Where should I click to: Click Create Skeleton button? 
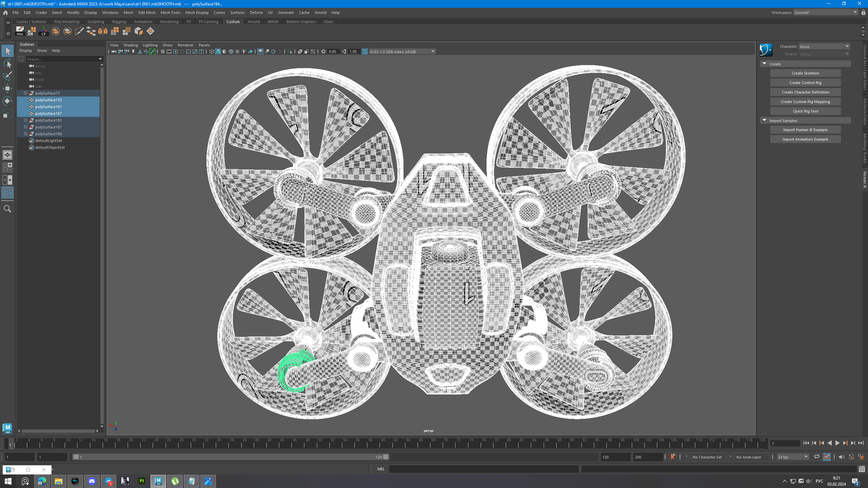pos(805,73)
